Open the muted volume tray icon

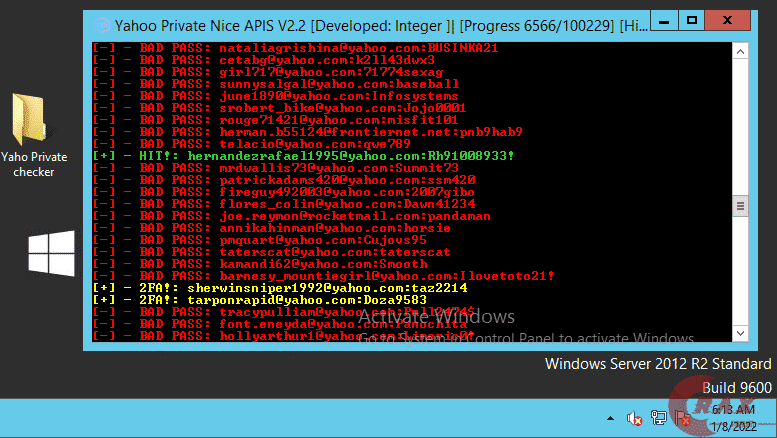pos(634,419)
